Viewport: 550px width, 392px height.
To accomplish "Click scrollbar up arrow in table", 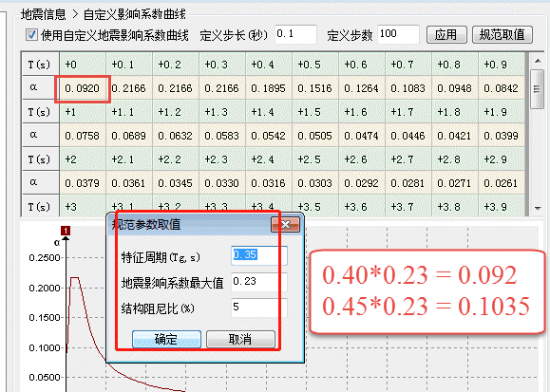I will point(538,61).
